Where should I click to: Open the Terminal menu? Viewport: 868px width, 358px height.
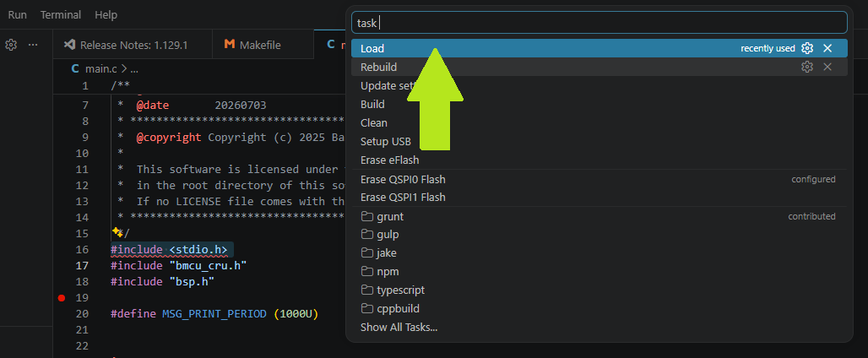point(61,15)
